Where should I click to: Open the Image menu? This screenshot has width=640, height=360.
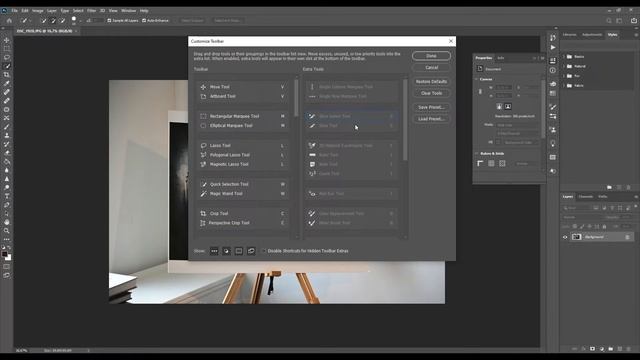tap(38, 11)
